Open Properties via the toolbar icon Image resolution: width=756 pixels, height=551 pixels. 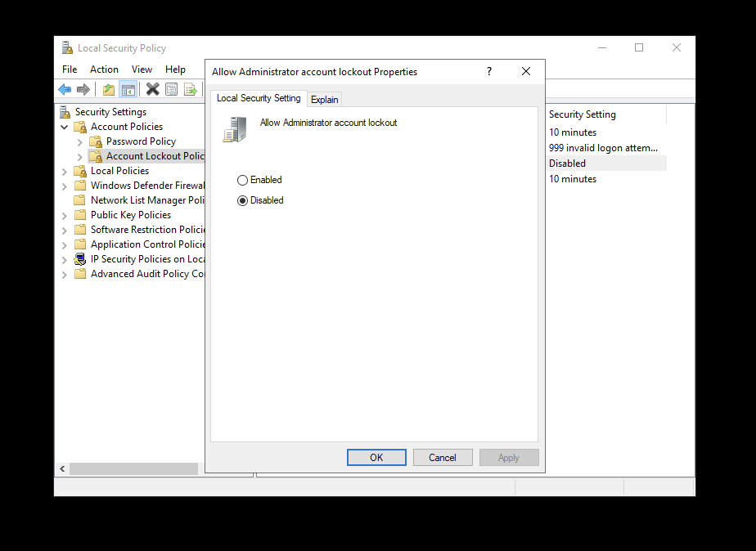[x=171, y=90]
